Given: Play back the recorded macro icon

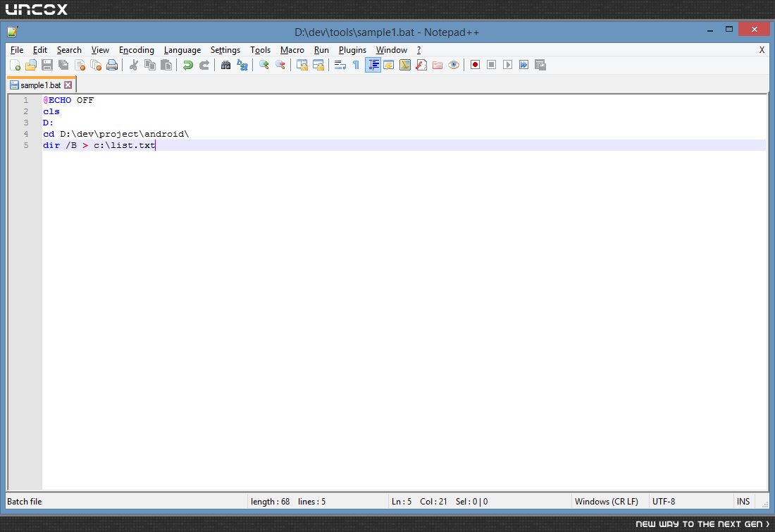Looking at the screenshot, I should 507,65.
